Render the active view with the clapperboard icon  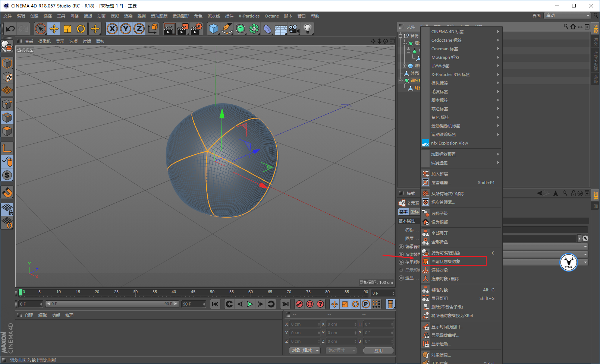[169, 29]
